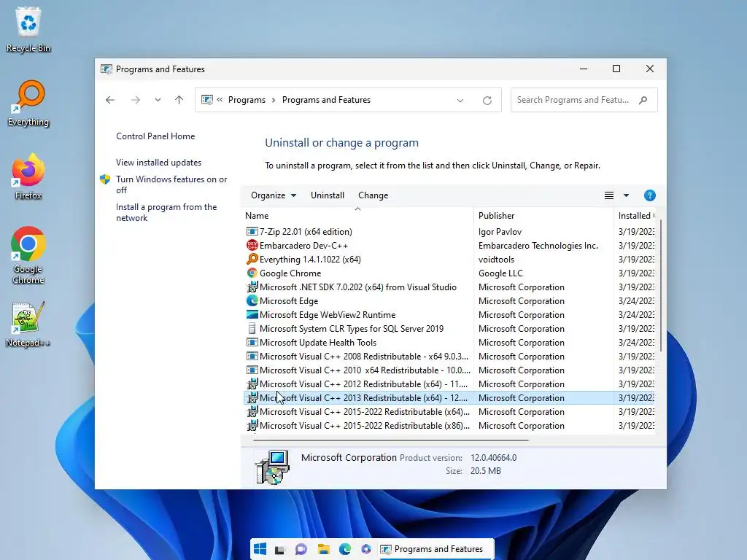Focus the Search Programs and Features box
This screenshot has height=560, width=747.
[584, 100]
